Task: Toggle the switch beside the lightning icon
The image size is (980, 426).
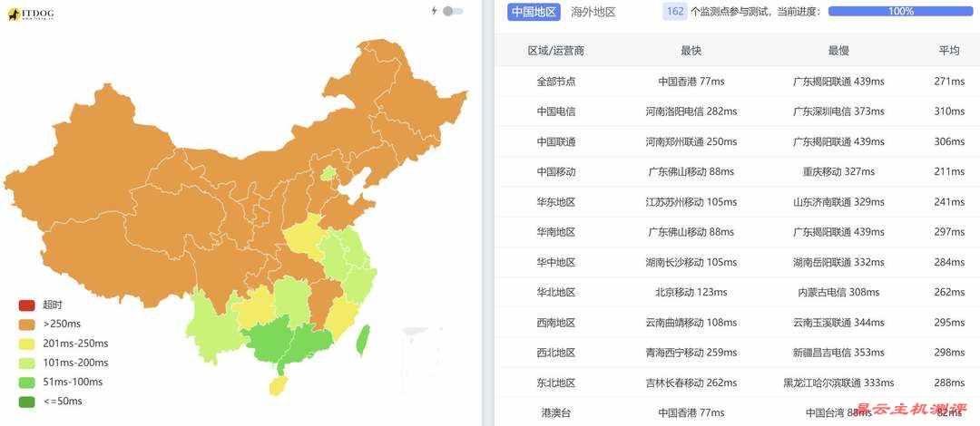Action: pos(453,11)
